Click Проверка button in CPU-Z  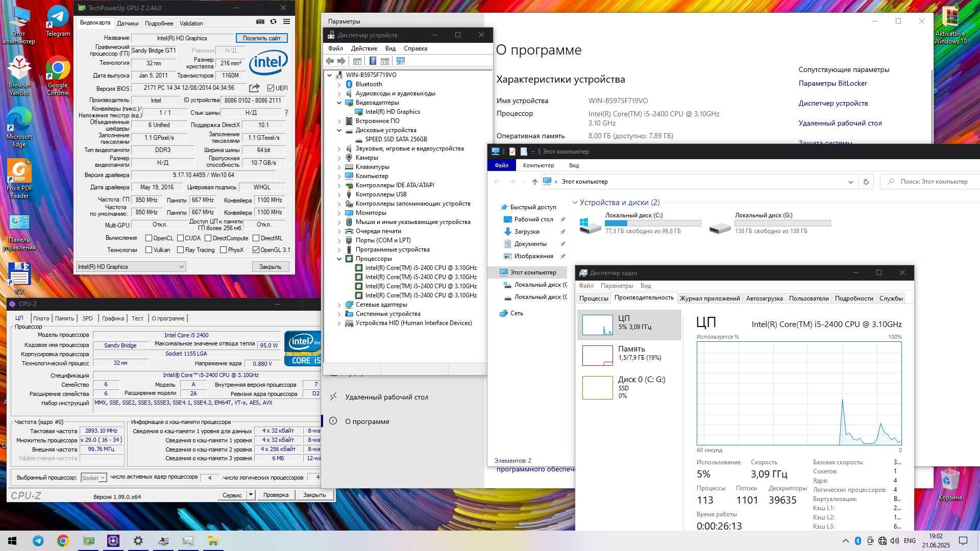click(276, 495)
